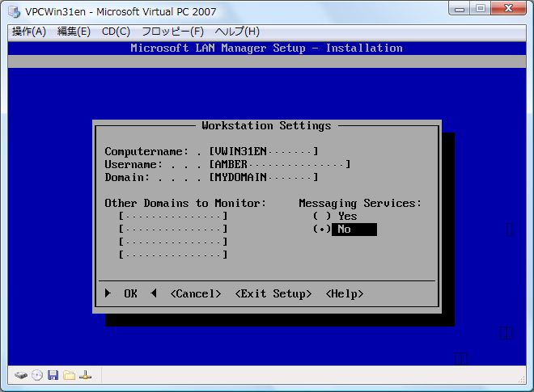Click the <Cancel> button
Viewport: 534px width, 392px height.
(x=196, y=293)
